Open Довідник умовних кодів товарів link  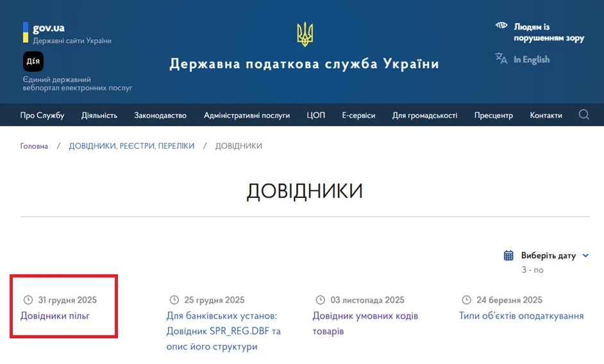point(365,323)
